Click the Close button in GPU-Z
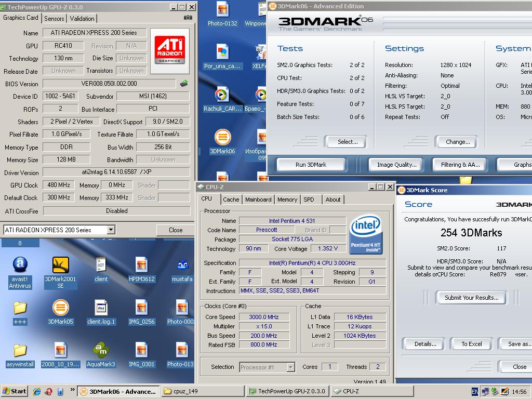This screenshot has width=532, height=399. [x=176, y=230]
